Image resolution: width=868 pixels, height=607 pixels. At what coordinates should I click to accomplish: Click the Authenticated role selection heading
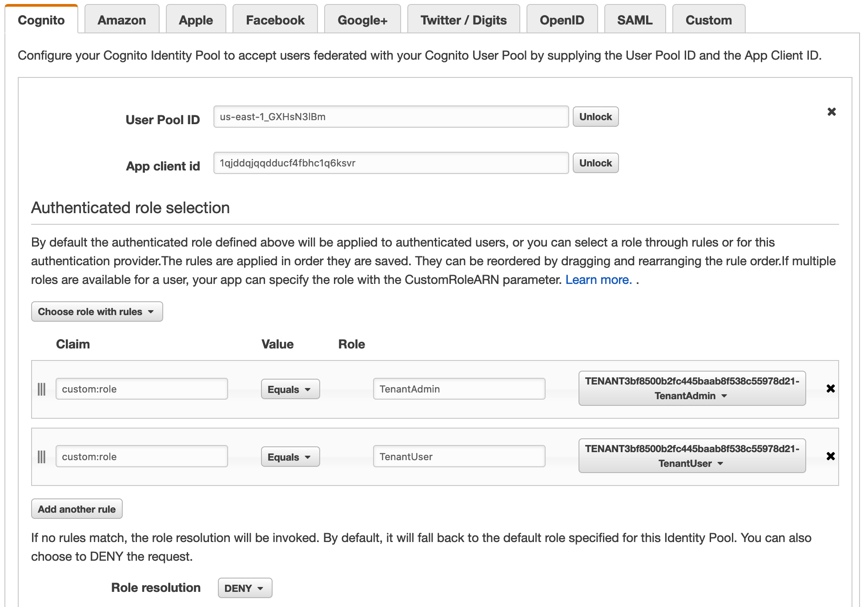(130, 208)
